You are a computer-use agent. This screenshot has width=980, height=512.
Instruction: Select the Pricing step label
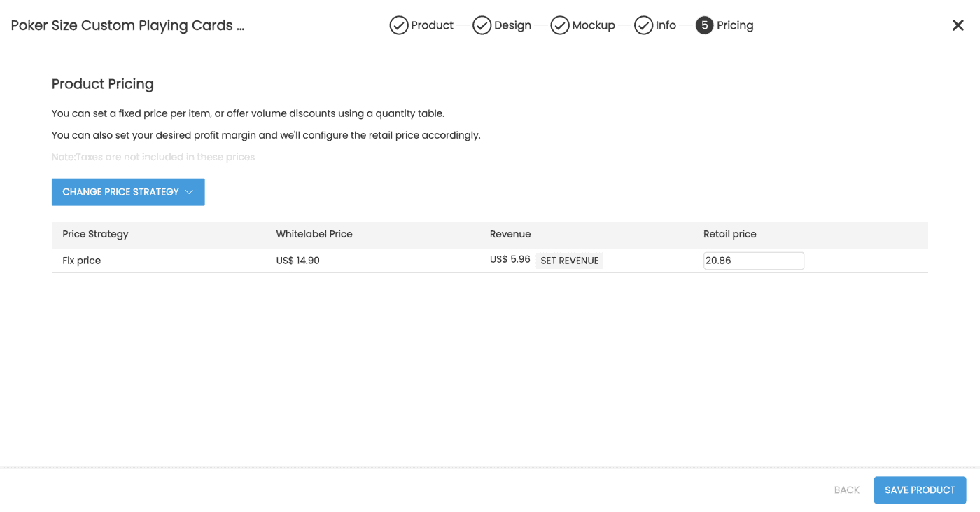tap(735, 26)
